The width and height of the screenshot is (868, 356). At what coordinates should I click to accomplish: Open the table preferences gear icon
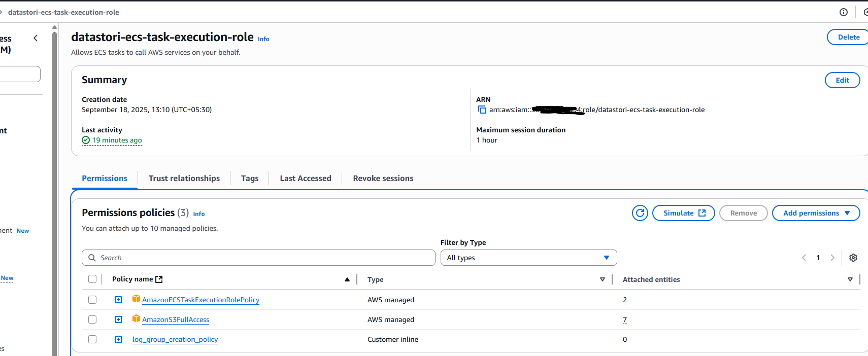[x=853, y=258]
